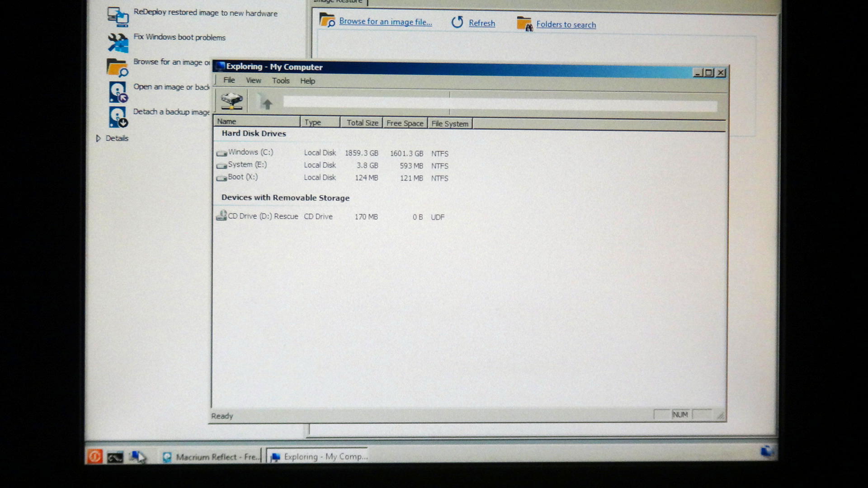Click the System (E:) drive icon
868x488 pixels.
click(222, 165)
